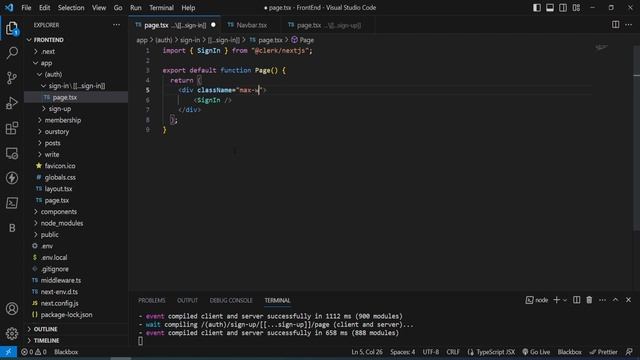640x360 pixels.
Task: Click the Page symbol in breadcrumbs
Action: (x=302, y=40)
